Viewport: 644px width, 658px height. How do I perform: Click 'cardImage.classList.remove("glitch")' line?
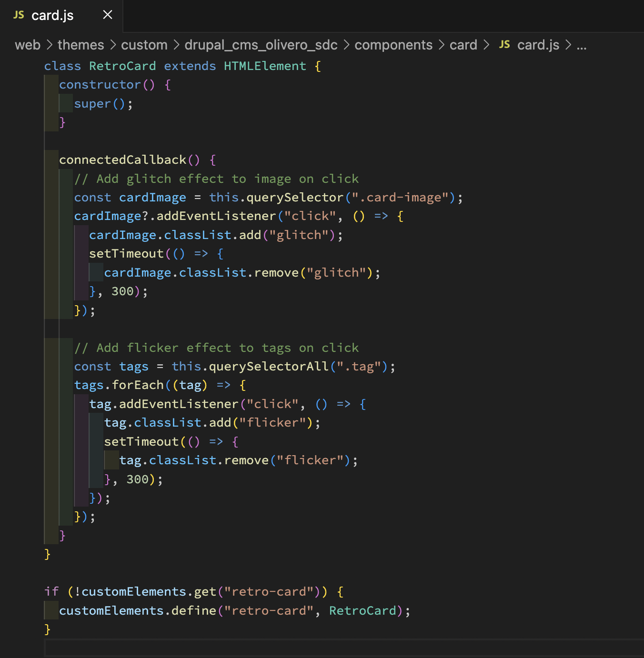click(x=242, y=273)
